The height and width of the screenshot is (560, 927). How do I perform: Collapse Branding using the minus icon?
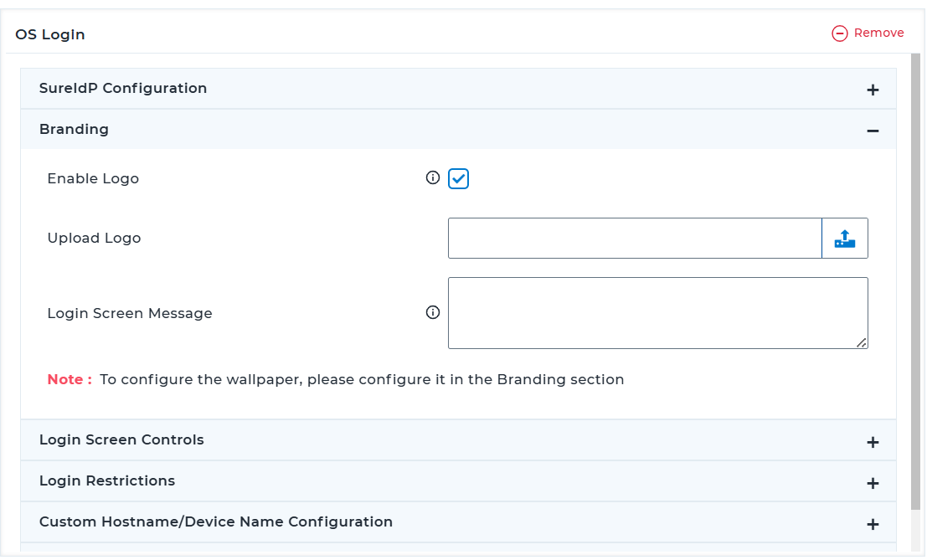click(x=873, y=131)
